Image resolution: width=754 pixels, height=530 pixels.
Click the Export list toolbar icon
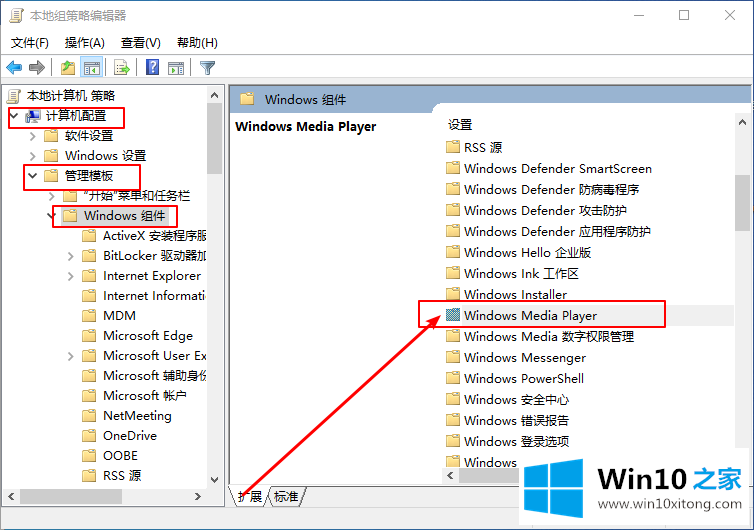click(122, 68)
